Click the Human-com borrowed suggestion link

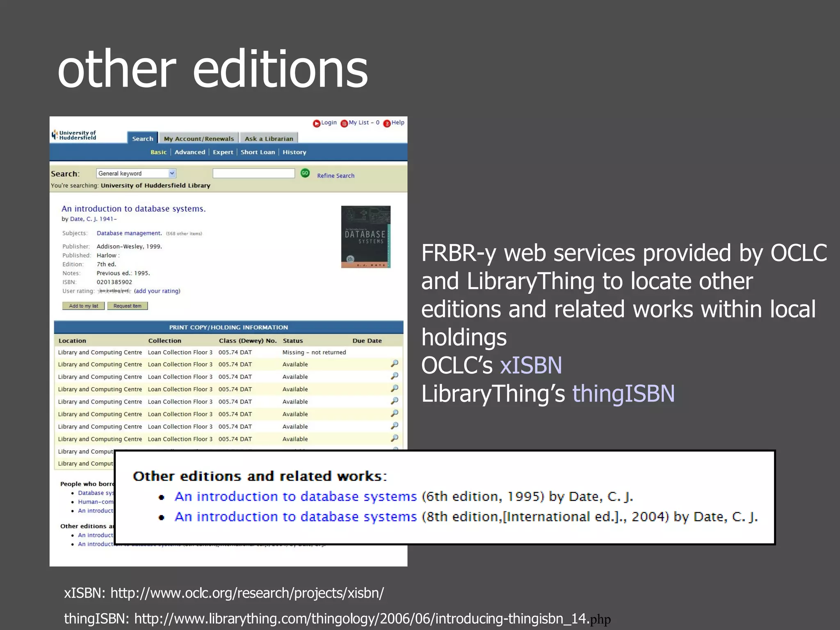pyautogui.click(x=95, y=502)
